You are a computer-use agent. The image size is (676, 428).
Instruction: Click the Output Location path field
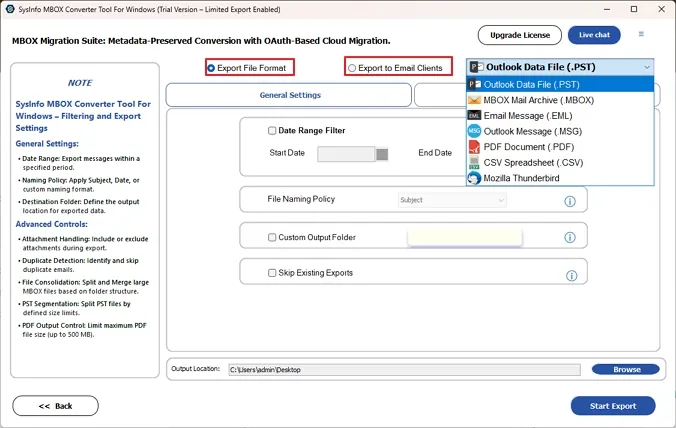tap(404, 370)
